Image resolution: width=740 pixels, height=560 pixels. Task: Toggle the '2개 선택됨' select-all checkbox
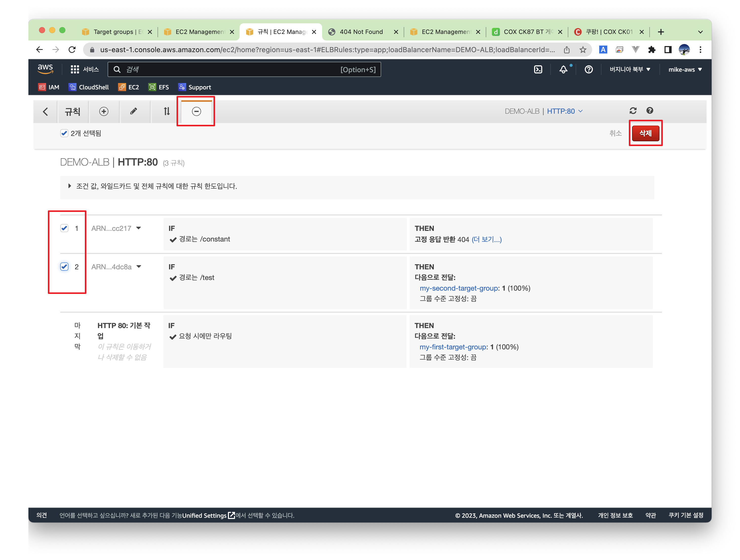64,133
